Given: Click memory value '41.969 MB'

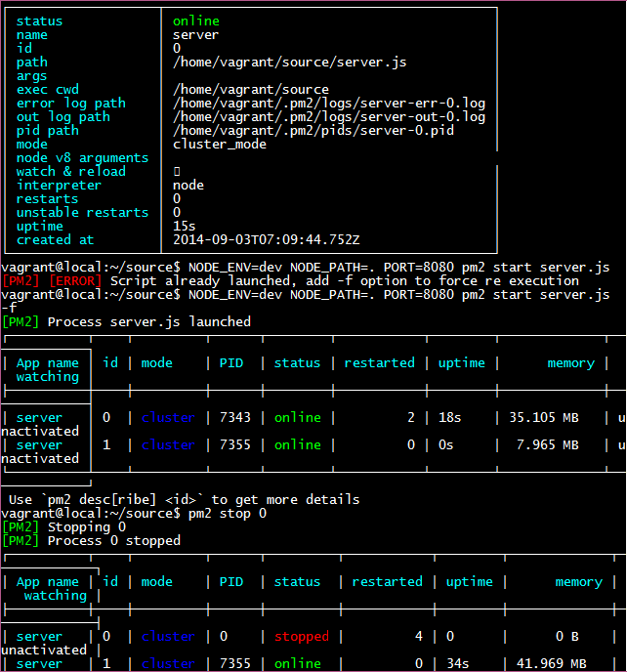Looking at the screenshot, I should [x=552, y=664].
